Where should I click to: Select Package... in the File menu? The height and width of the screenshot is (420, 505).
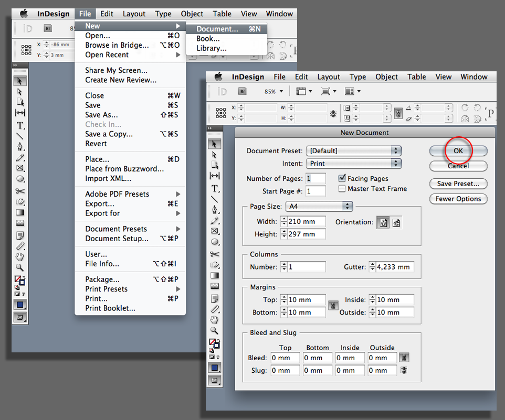click(130, 279)
